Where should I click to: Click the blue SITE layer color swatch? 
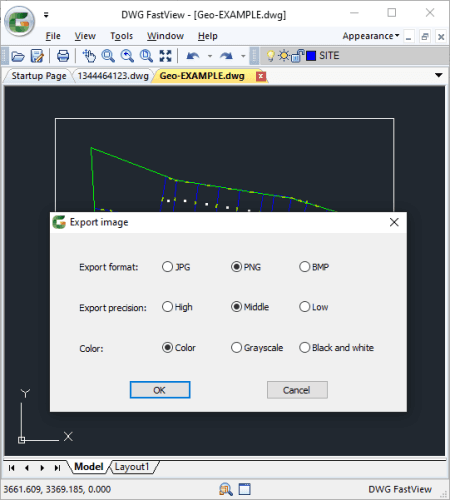[311, 56]
